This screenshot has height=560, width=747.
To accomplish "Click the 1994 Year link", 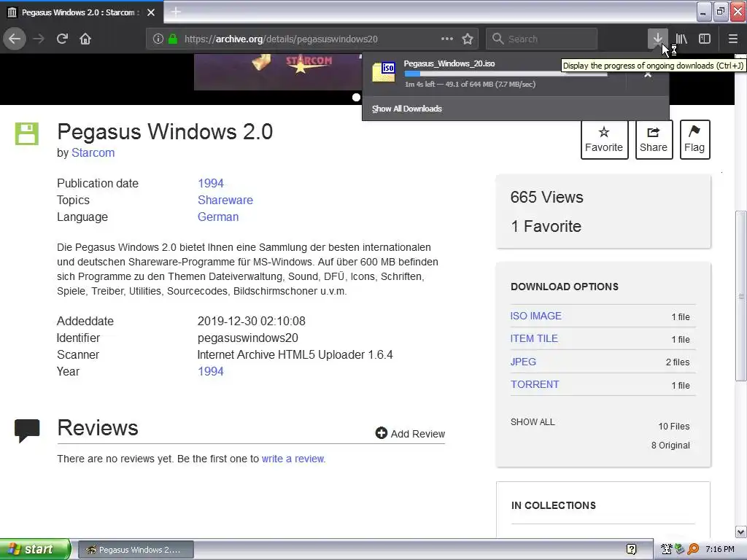I will (x=211, y=371).
